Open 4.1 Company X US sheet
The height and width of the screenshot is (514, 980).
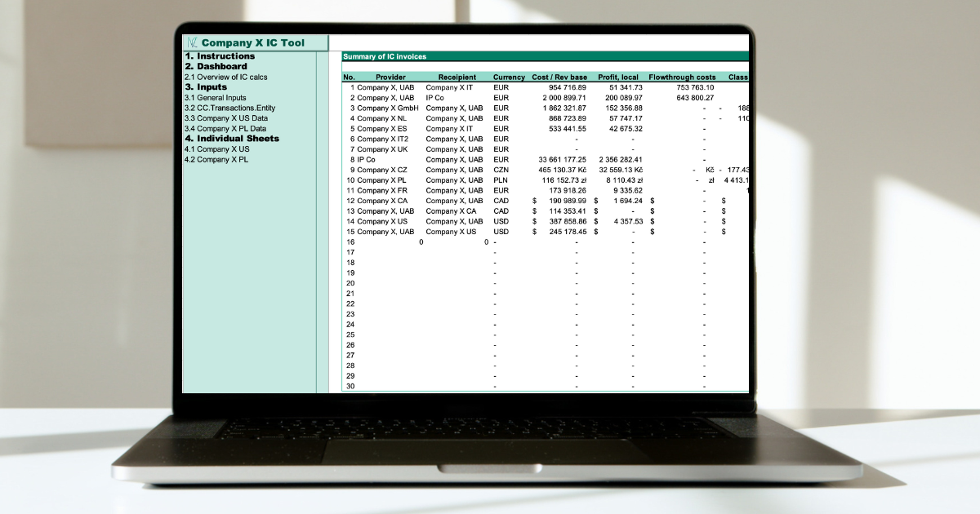(x=216, y=149)
